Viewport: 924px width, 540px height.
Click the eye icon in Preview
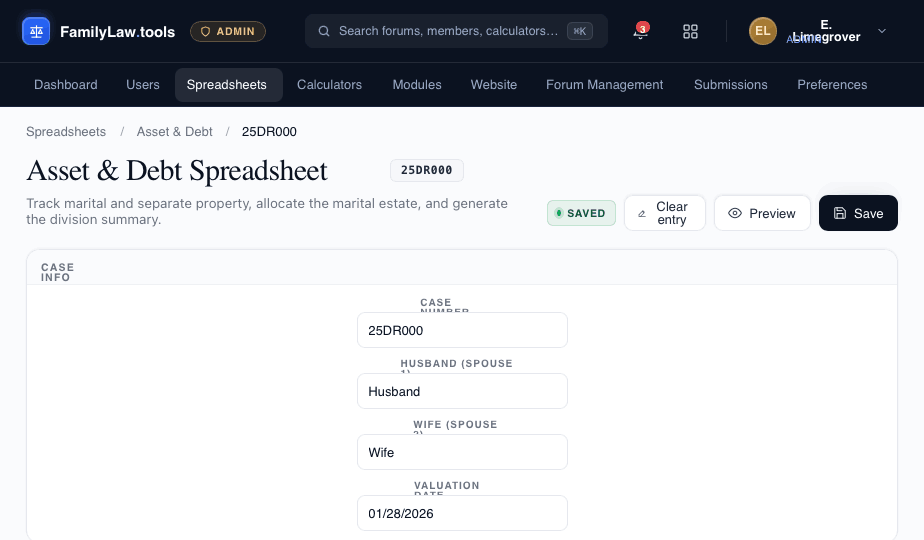(735, 213)
